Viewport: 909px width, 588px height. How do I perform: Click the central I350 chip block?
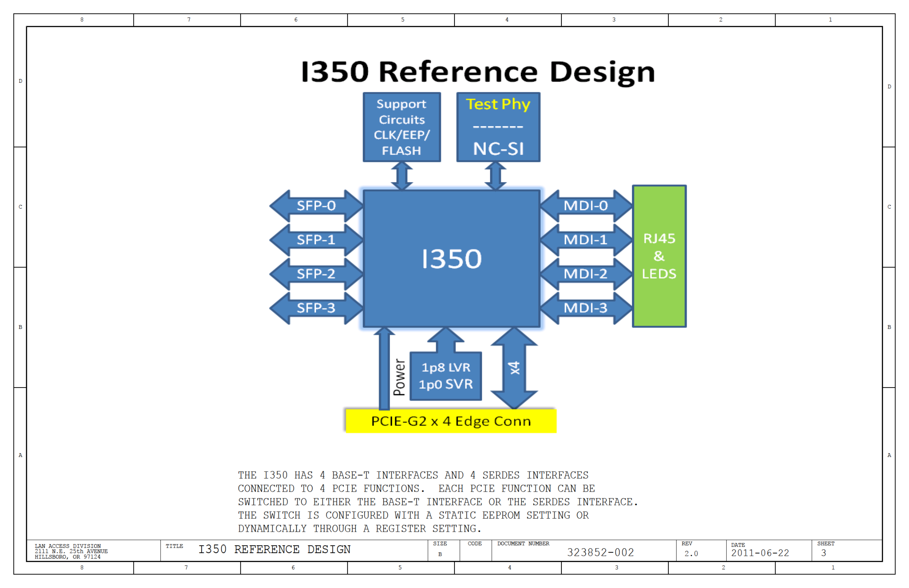(451, 259)
